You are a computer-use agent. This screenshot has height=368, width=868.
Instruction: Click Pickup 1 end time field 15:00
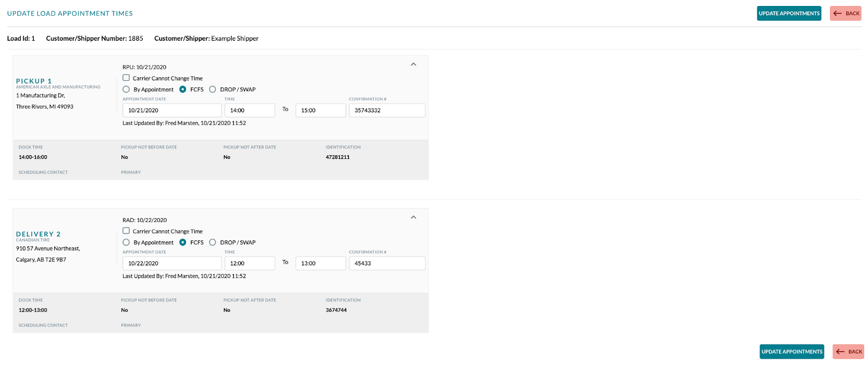click(x=320, y=110)
